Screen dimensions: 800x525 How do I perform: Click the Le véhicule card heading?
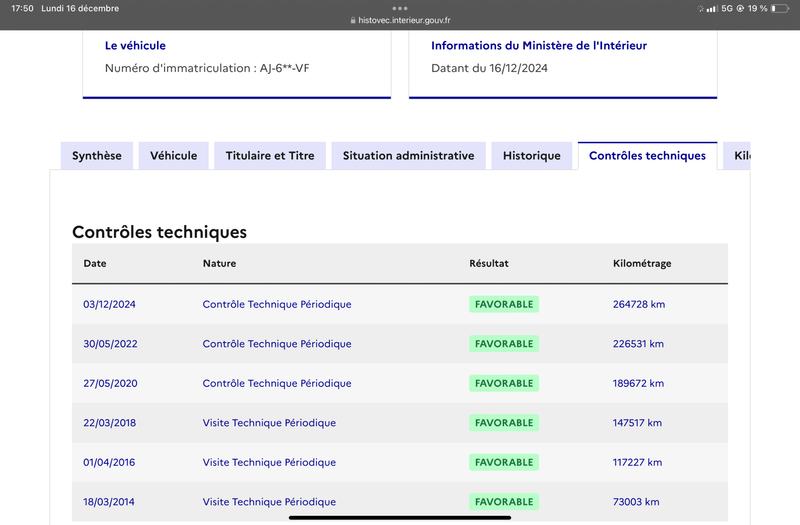[135, 45]
